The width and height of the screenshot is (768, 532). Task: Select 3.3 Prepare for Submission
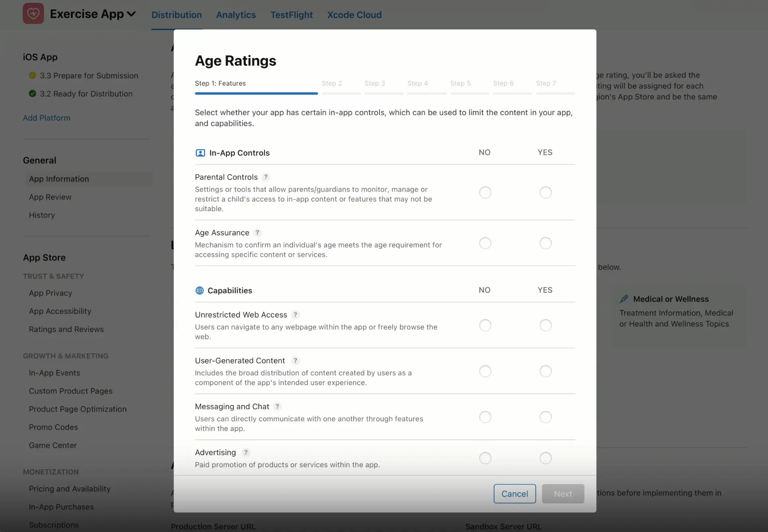89,75
